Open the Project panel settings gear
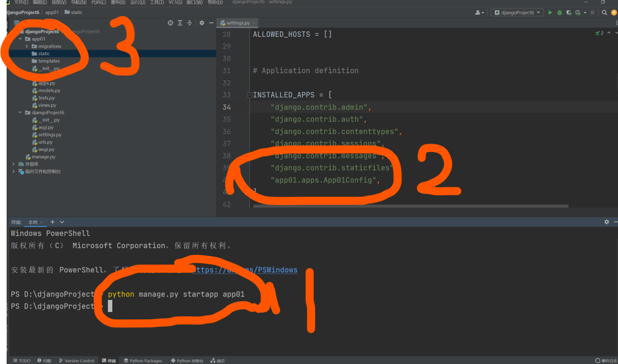 coord(200,23)
